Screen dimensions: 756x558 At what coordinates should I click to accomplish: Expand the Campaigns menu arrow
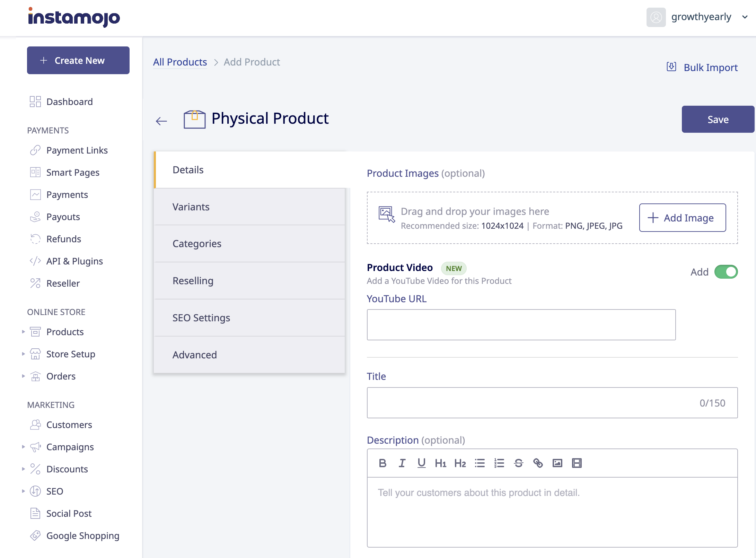[x=23, y=447]
